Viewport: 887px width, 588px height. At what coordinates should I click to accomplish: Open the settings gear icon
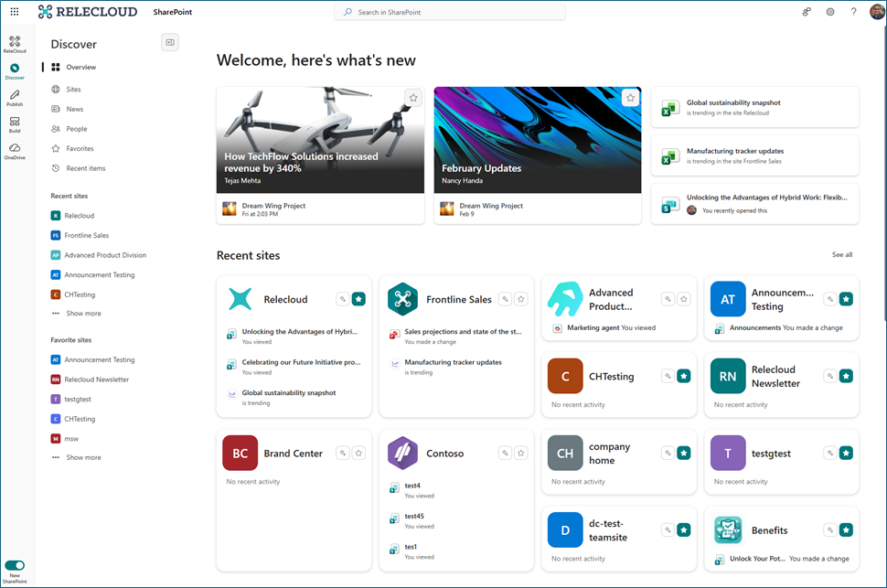[830, 12]
